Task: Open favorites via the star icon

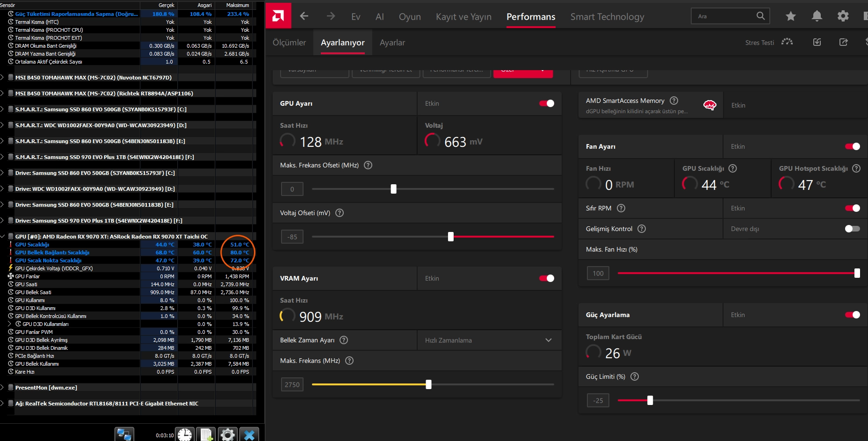Action: [x=791, y=16]
